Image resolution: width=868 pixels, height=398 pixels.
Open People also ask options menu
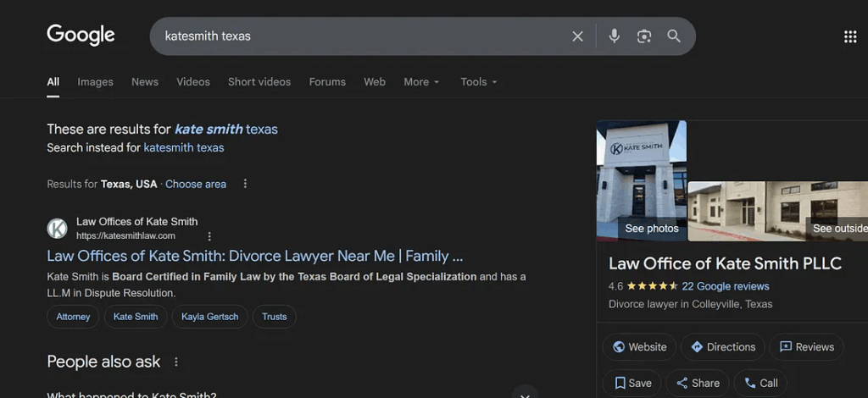tap(176, 362)
